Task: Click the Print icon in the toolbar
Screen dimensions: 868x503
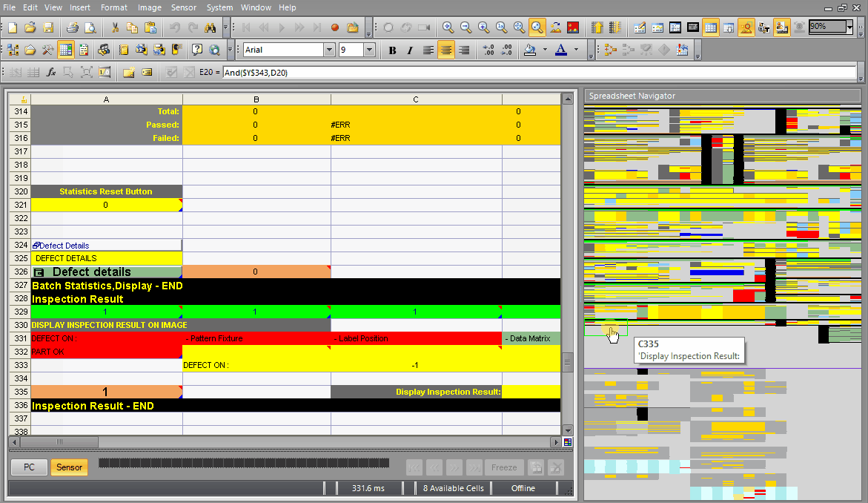Action: [73, 27]
